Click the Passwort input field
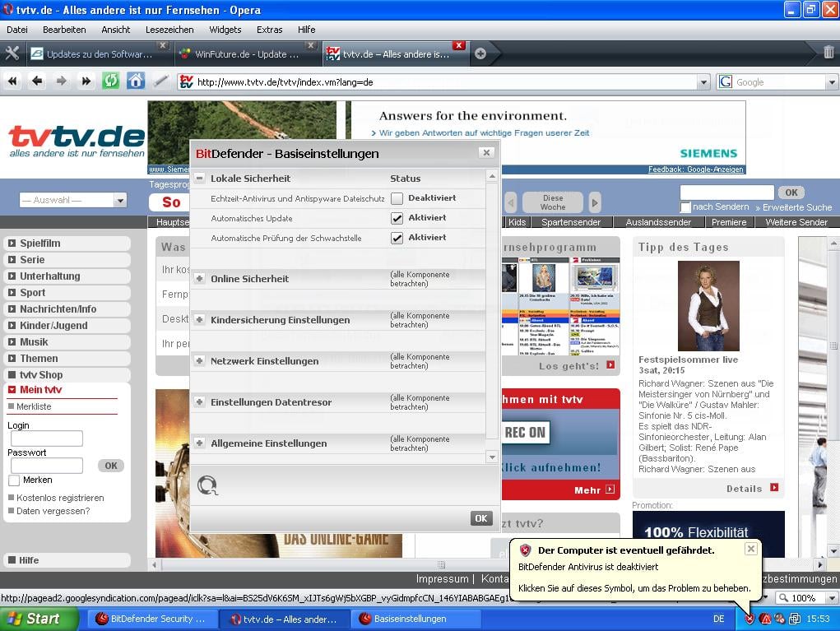The image size is (840, 631). [47, 466]
